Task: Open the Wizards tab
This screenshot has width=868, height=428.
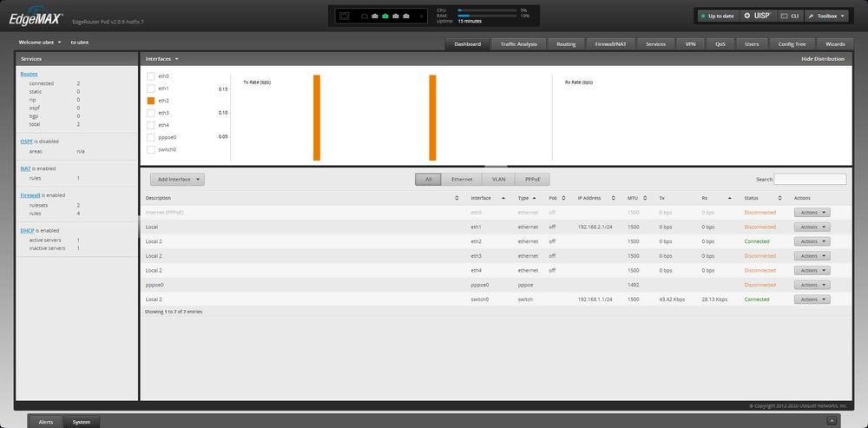Action: (x=835, y=44)
